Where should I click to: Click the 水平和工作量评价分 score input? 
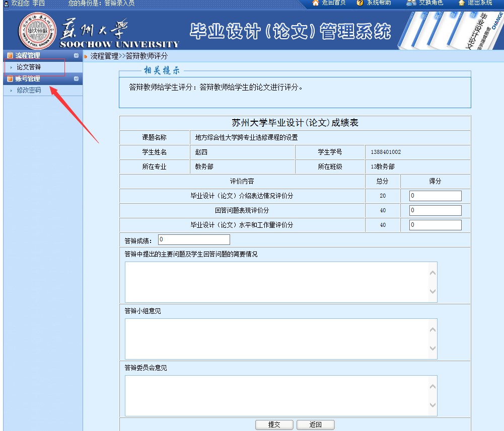[435, 225]
